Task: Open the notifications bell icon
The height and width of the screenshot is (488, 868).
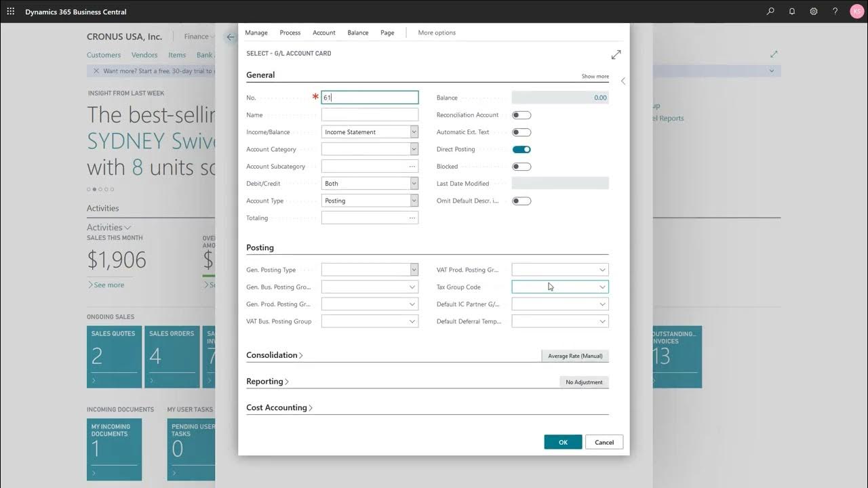Action: [792, 12]
